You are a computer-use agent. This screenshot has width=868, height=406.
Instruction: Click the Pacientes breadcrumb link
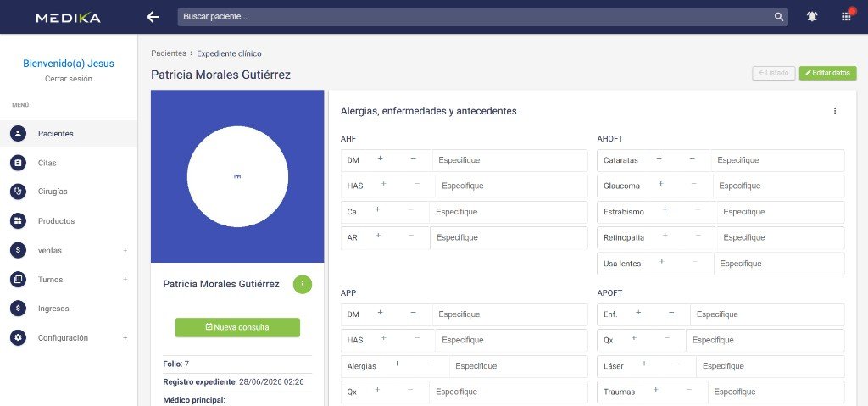(169, 53)
